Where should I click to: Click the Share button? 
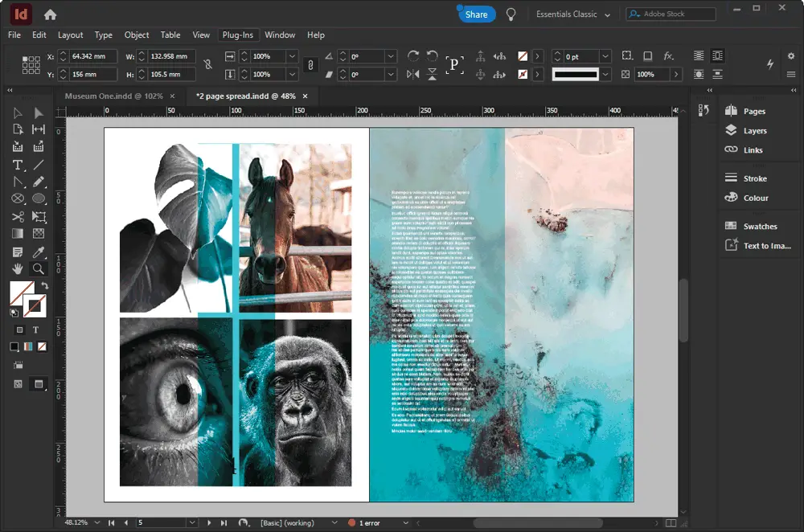click(476, 14)
